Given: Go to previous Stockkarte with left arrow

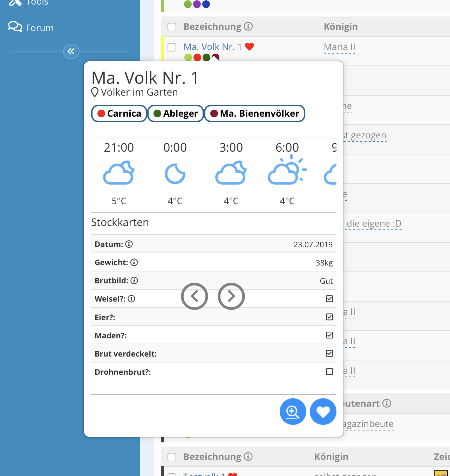Looking at the screenshot, I should 195,296.
